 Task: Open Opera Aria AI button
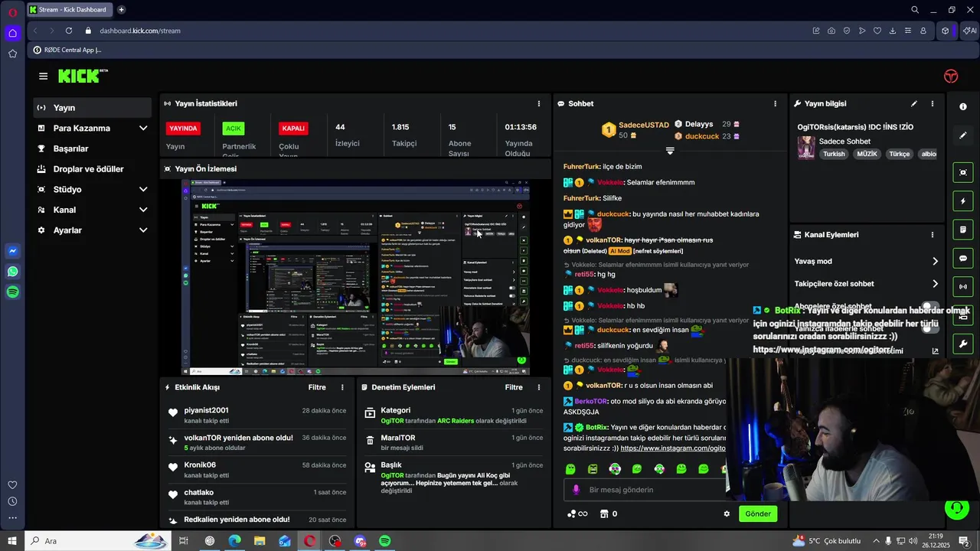click(x=970, y=31)
